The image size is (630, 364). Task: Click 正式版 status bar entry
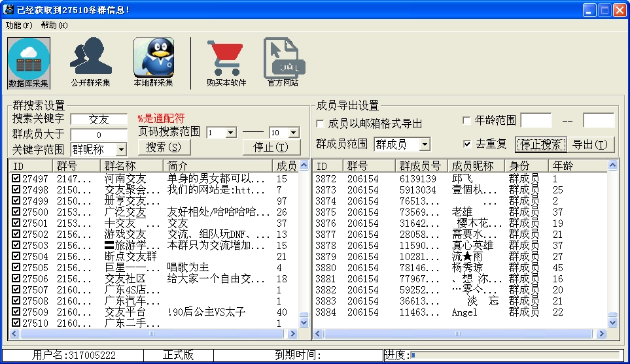179,355
